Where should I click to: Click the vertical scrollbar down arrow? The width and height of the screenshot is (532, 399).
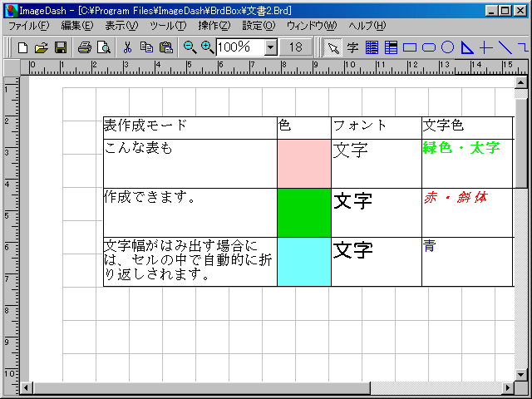click(521, 375)
